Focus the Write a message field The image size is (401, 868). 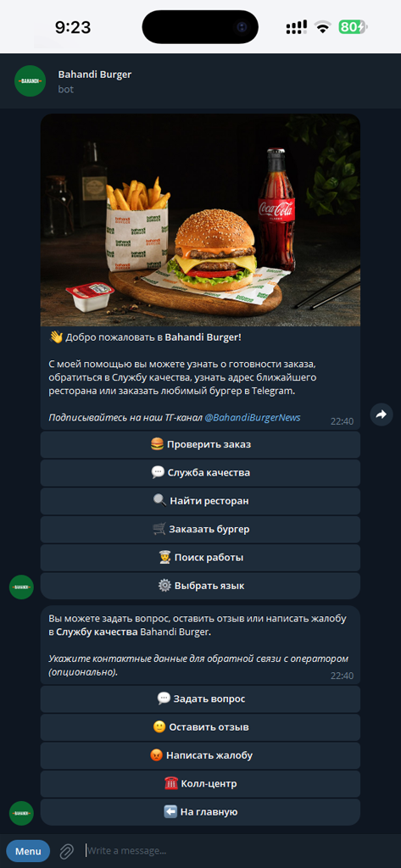(x=238, y=851)
